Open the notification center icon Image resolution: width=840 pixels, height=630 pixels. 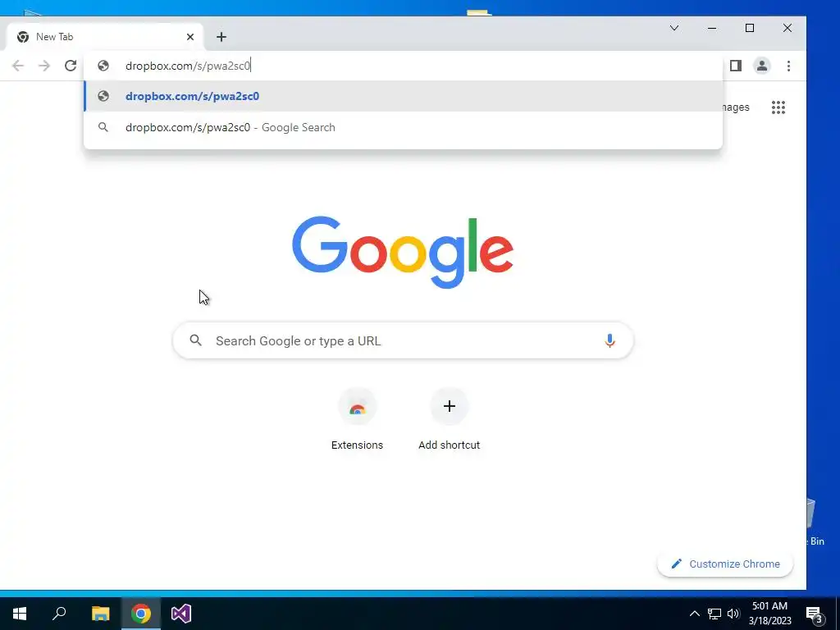[x=814, y=614]
